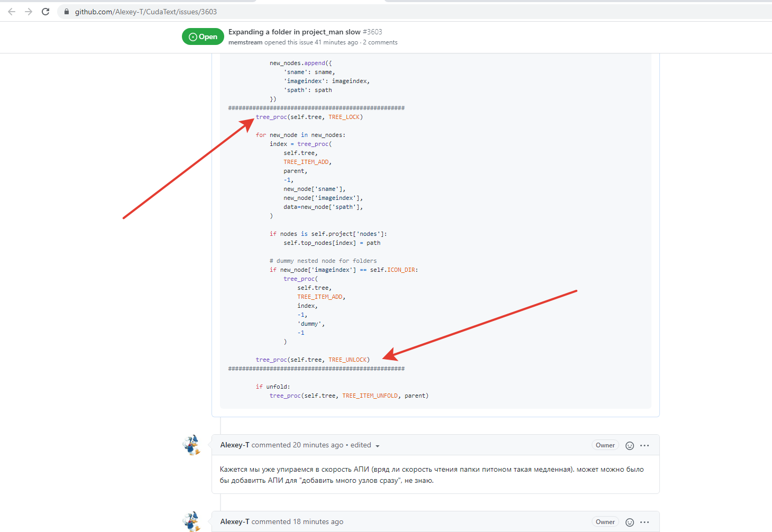Add reaction via smiley icon on 18 minutes ago comment
772x532 pixels.
click(630, 522)
